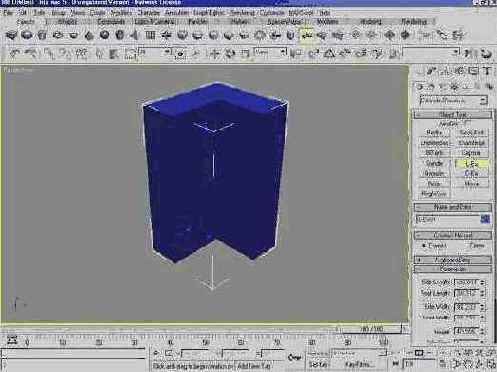Click the Height parameter value field

pos(467,331)
